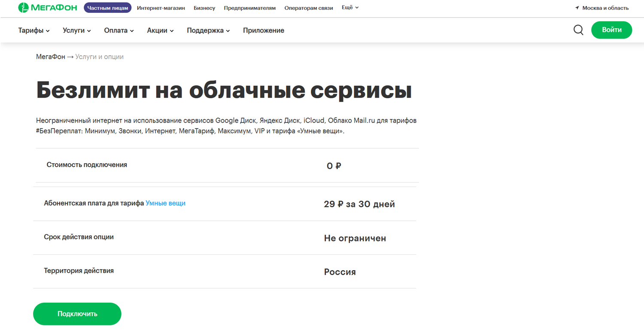
Task: Open the search magnifier icon
Action: click(x=578, y=30)
